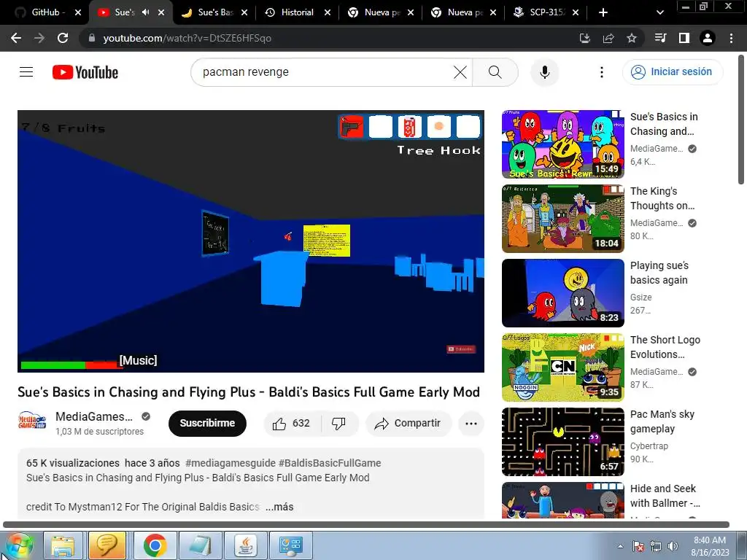Screen dimensions: 747x560
Task: Click the volume icon in system tray
Action: click(x=673, y=546)
